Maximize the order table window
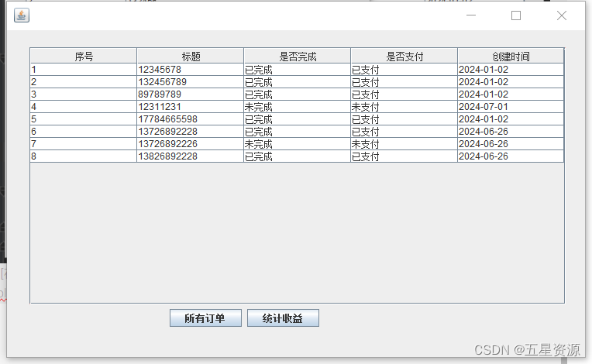The height and width of the screenshot is (364, 592). tap(516, 15)
